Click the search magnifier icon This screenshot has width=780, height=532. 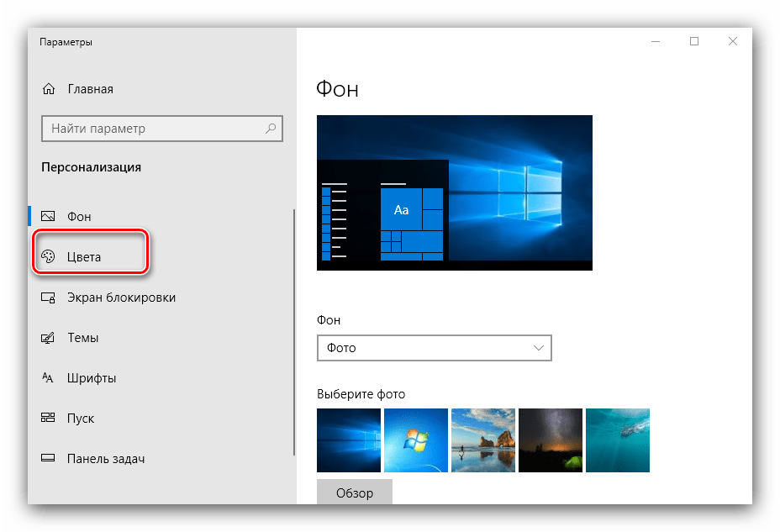pos(271,129)
